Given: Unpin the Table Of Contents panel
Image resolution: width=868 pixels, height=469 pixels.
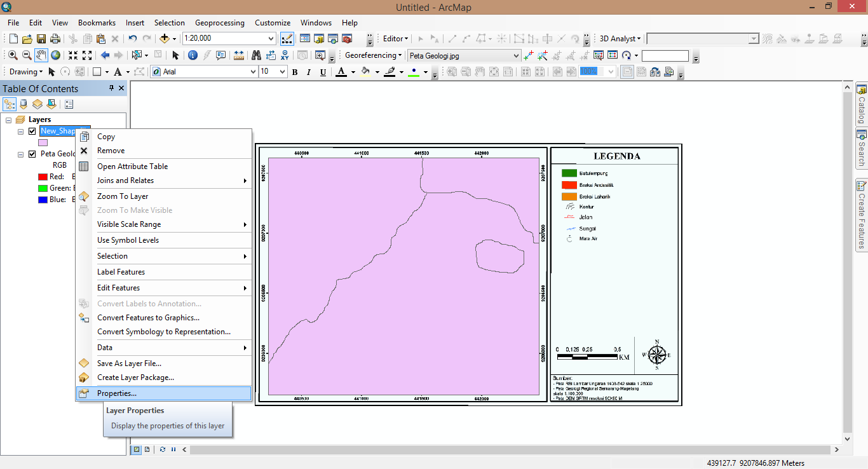Looking at the screenshot, I should tap(111, 88).
